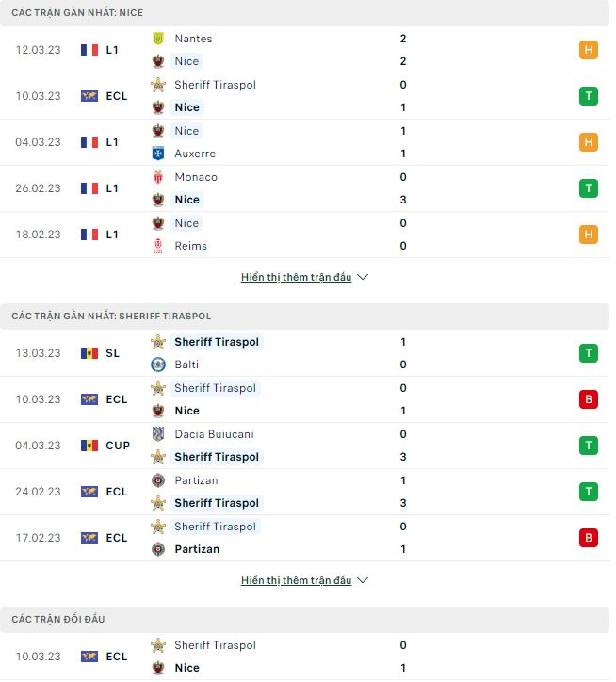Click the French flag on 26.02.23 row

[x=89, y=188]
